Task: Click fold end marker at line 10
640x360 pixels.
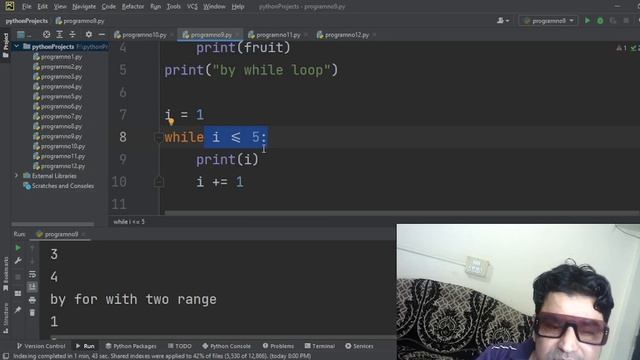Action: point(159,182)
